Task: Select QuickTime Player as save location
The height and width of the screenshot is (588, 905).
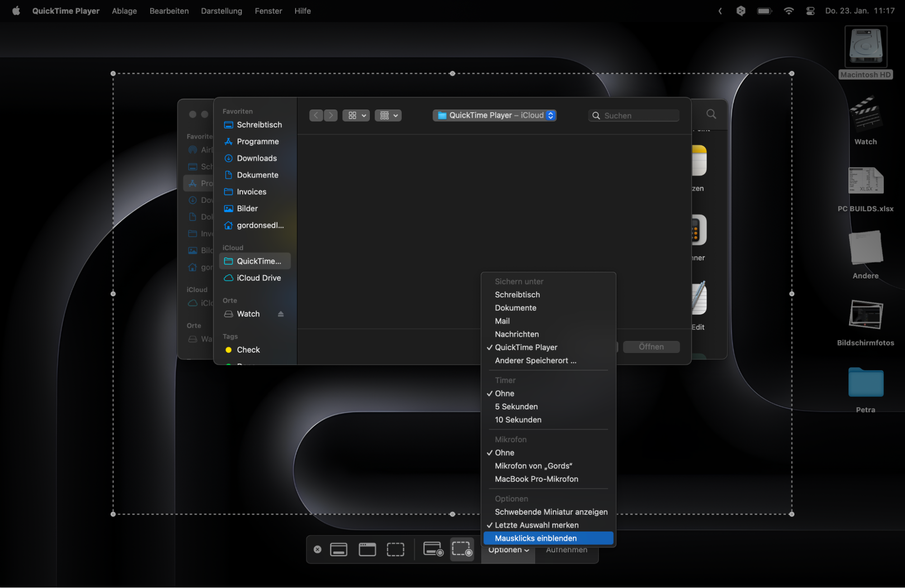Action: 548,347
